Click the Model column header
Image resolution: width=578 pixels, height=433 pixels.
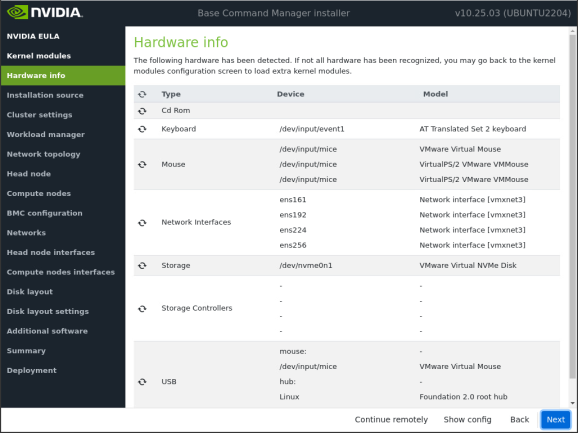[x=435, y=94]
